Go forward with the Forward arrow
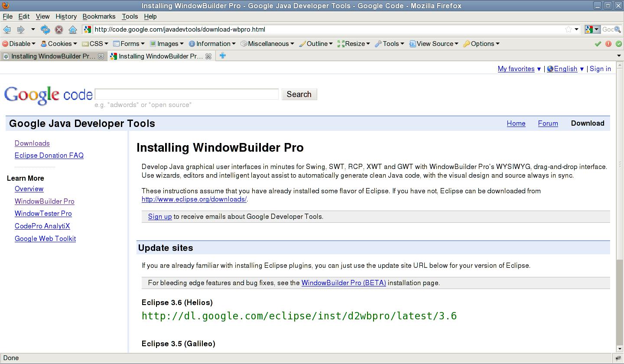624x364 pixels. 20,29
